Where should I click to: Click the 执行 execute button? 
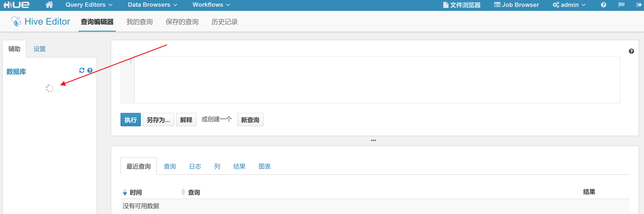pos(131,120)
